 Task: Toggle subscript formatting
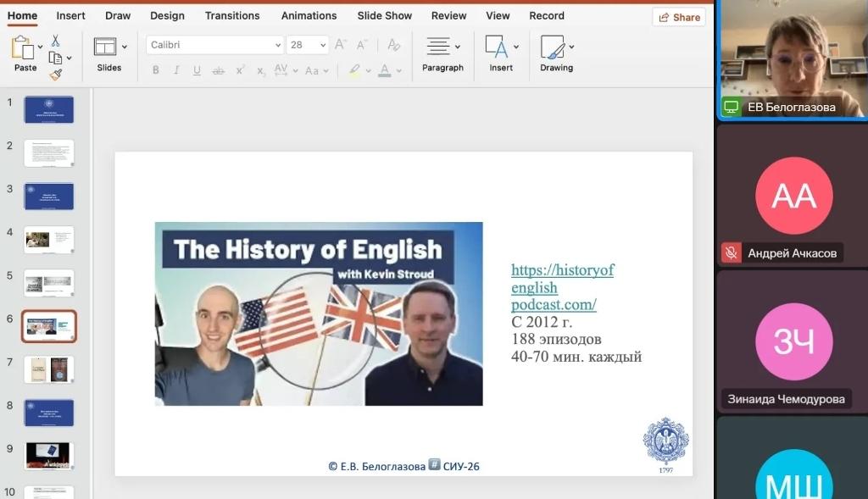pos(260,71)
